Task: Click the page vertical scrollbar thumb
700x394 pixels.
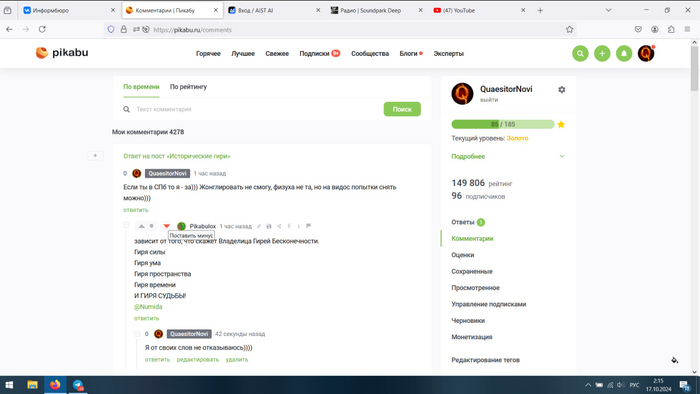Action: point(694,68)
